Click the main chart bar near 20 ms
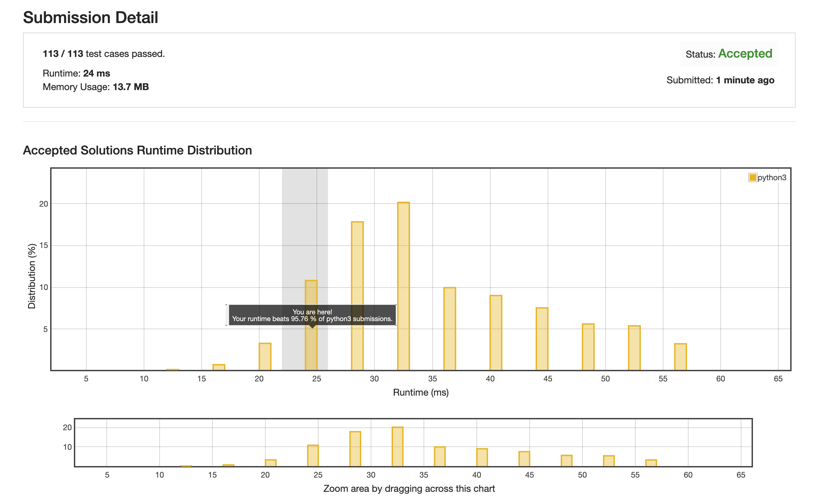818x504 pixels. [x=265, y=356]
